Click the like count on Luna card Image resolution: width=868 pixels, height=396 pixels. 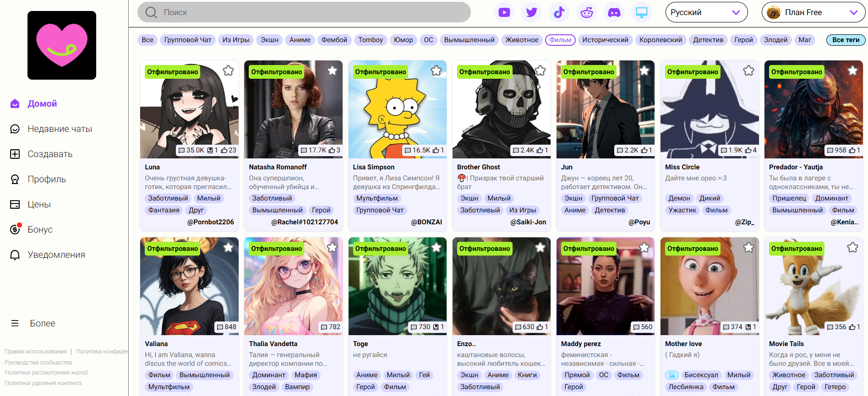229,150
